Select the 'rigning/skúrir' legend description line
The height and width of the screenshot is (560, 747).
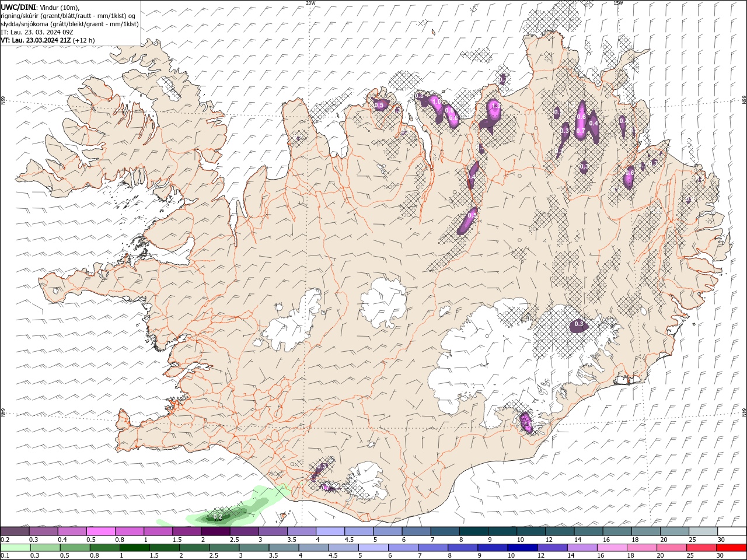point(68,16)
